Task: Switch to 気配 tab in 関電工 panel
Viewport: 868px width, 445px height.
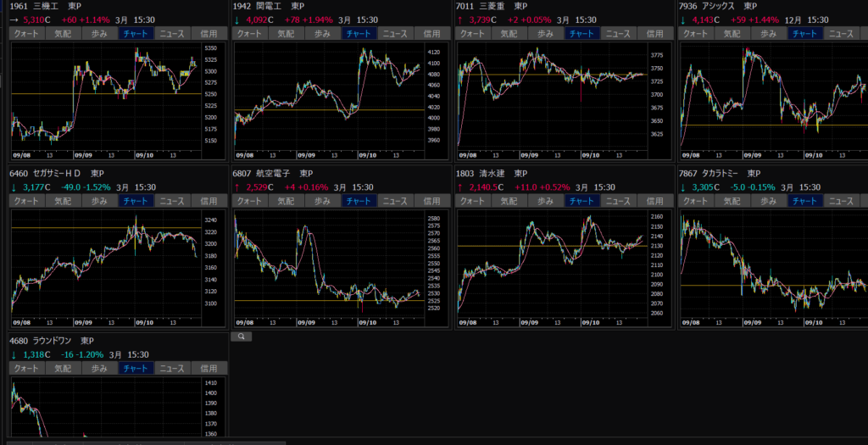Action: tap(285, 33)
